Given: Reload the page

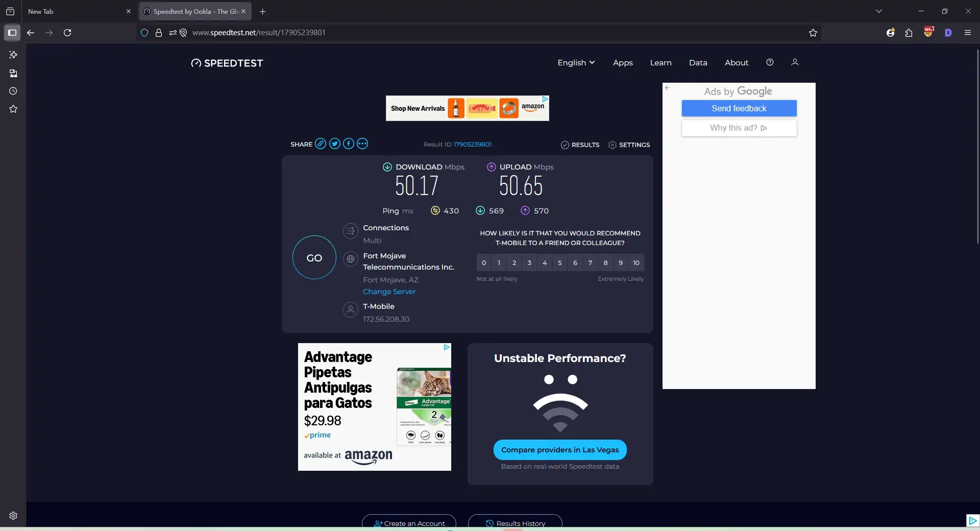Looking at the screenshot, I should click(x=67, y=33).
